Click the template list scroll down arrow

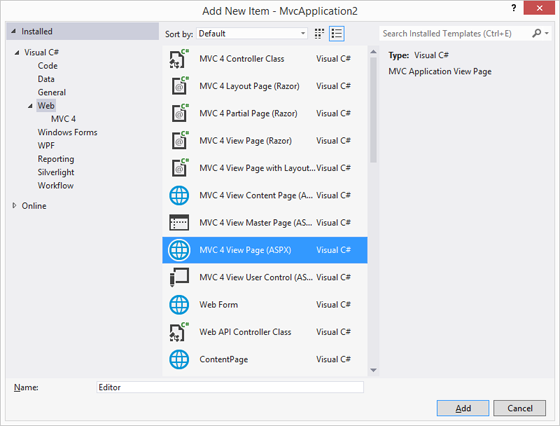[x=373, y=370]
